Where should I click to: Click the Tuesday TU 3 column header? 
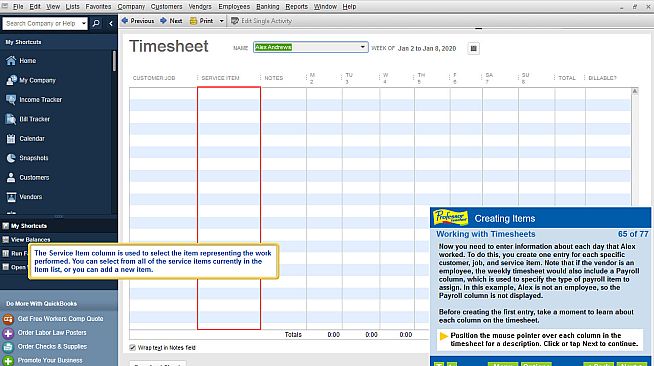[x=349, y=78]
